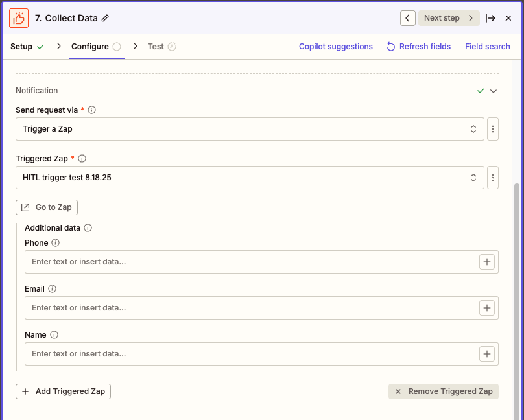524x420 pixels.
Task: Open the Send request via dropdown
Action: 250,129
